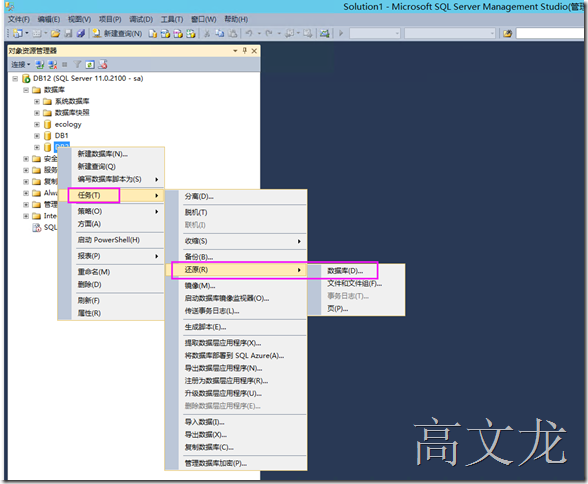The image size is (588, 484).
Task: Open Object Explorer window position dropdown arrow
Action: tap(235, 51)
